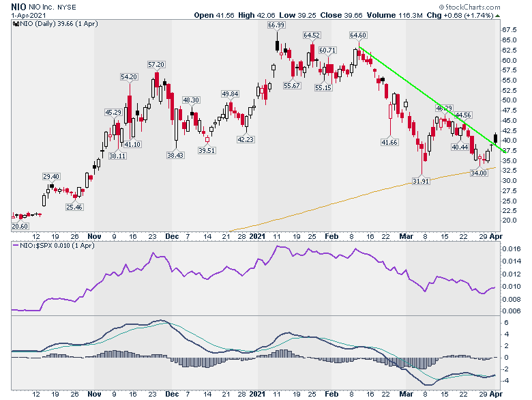This screenshot has width=532, height=400.
Task: Click the 0.016 ratio axis label
Action: pos(512,249)
